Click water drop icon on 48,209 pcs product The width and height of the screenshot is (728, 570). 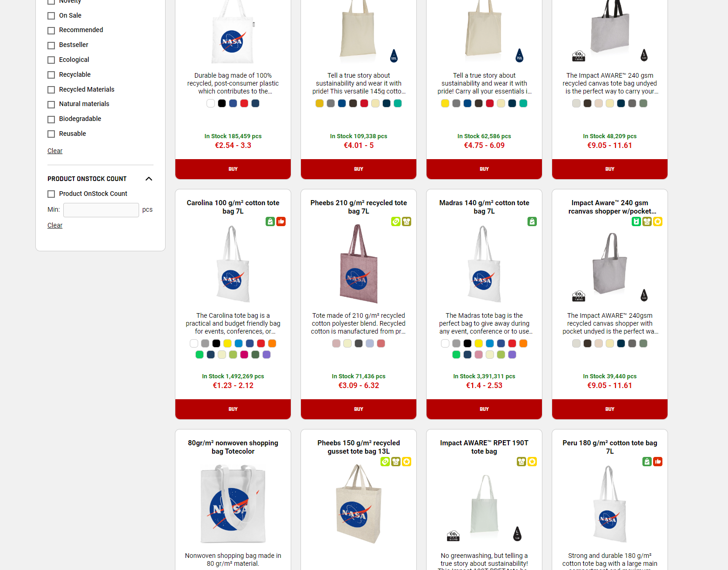pos(644,55)
